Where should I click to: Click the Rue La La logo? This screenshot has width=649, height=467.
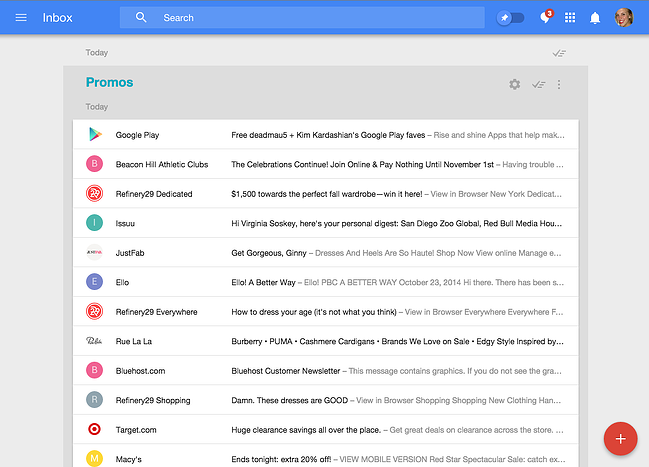coord(94,341)
